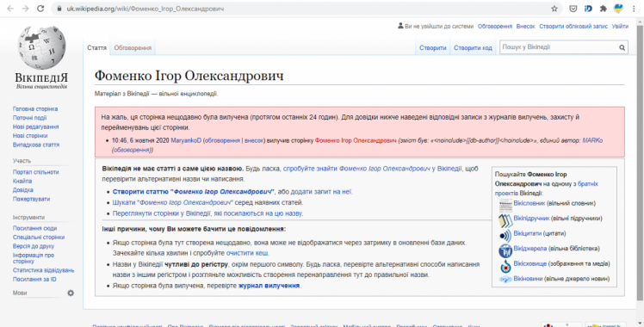Image resolution: width=644 pixels, height=327 pixels.
Task: Click the Вікісховище icon
Action: (505, 265)
